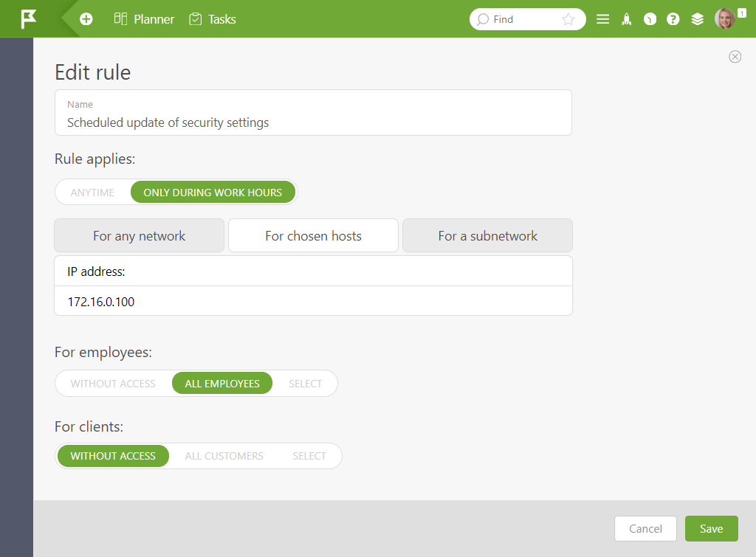Click the notification badge showing 1

(x=742, y=13)
